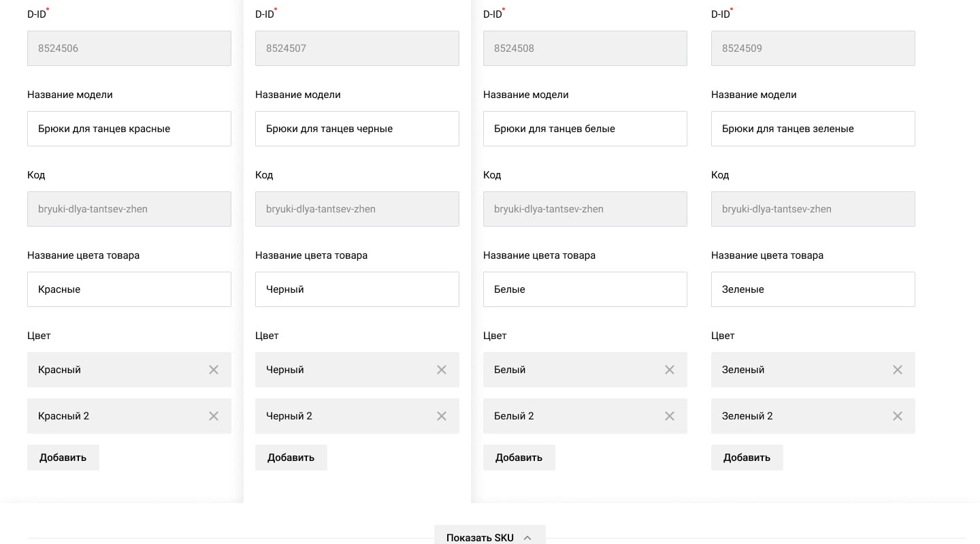The height and width of the screenshot is (544, 980).
Task: Click Добавить under the black color list
Action: pyautogui.click(x=291, y=458)
